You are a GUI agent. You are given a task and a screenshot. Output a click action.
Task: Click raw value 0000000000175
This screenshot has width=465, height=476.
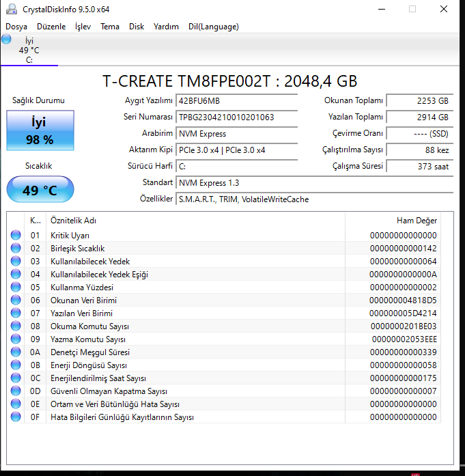coord(403,378)
